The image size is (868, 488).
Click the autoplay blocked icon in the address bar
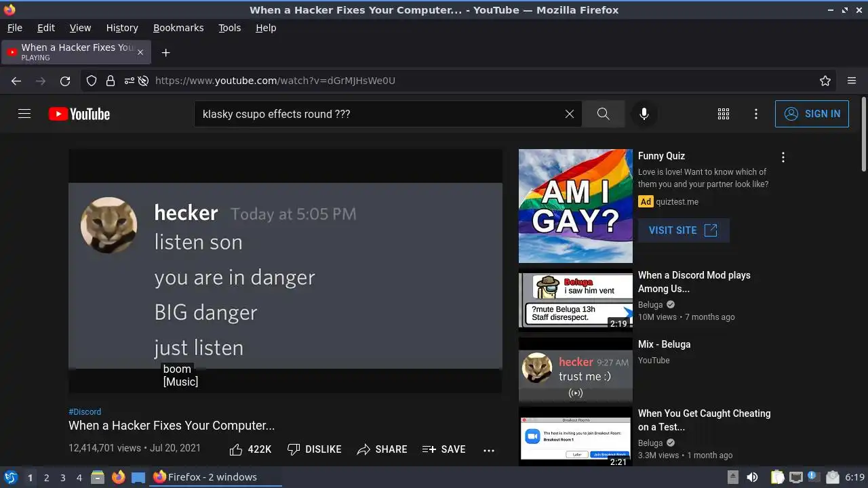pos(143,81)
